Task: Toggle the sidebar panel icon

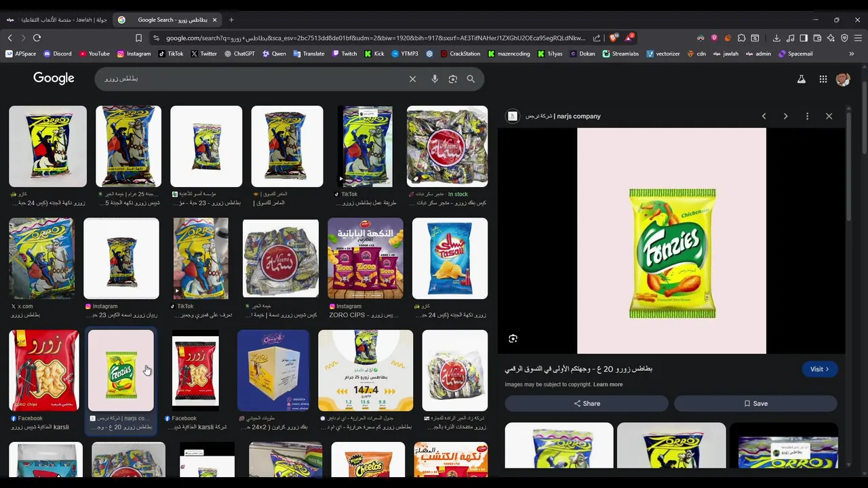Action: (x=804, y=38)
